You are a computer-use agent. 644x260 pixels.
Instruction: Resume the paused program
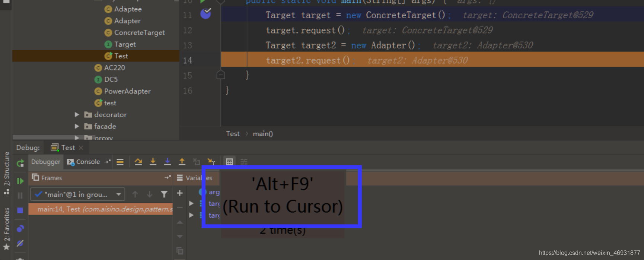click(x=20, y=181)
